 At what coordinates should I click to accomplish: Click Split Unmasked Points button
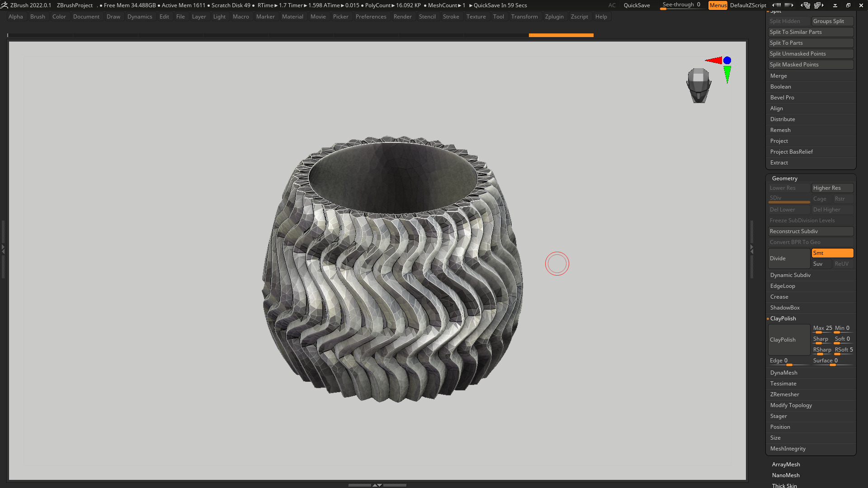tap(811, 54)
